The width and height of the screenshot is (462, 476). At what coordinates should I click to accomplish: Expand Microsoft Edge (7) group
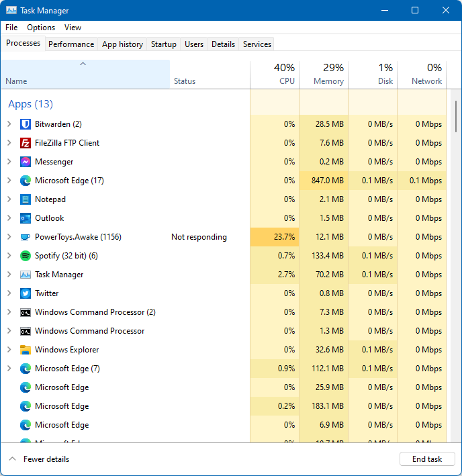click(x=9, y=369)
